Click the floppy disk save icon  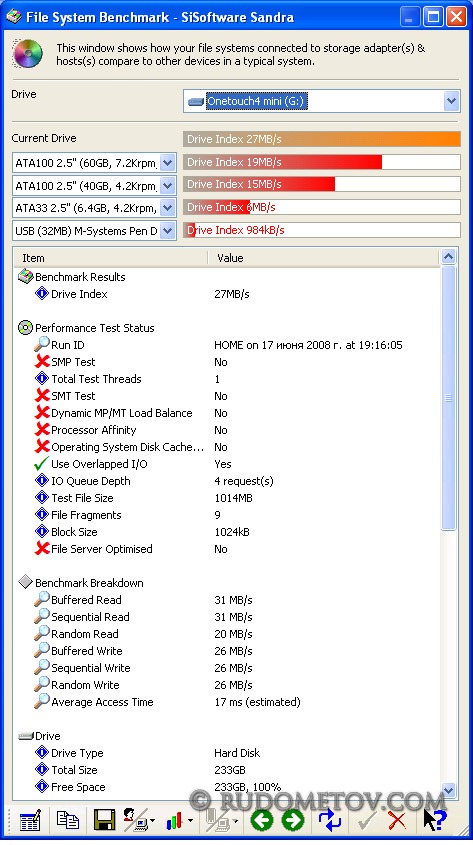tap(105, 820)
